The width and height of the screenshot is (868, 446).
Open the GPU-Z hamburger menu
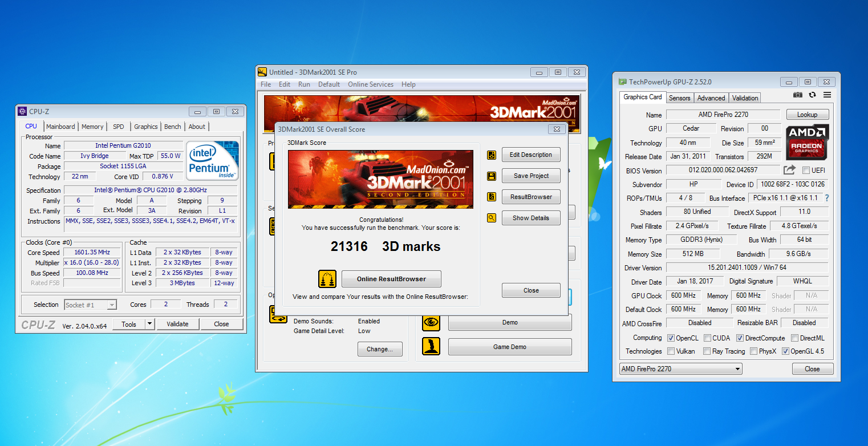click(827, 95)
